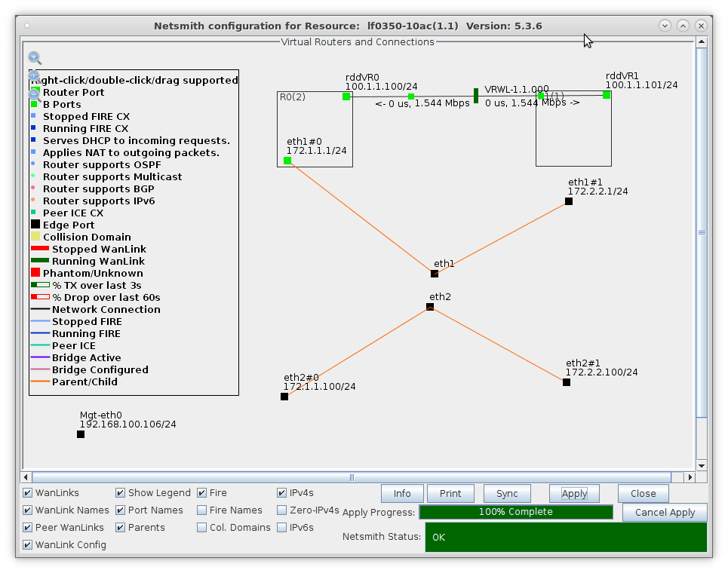
Task: Select the dark green VRWL-1.1.000 WanLink bar
Action: click(476, 96)
